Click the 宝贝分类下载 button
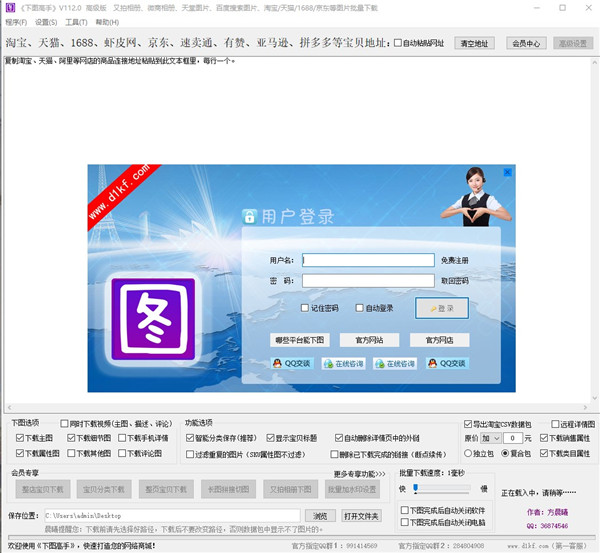600x553 pixels. (x=104, y=489)
